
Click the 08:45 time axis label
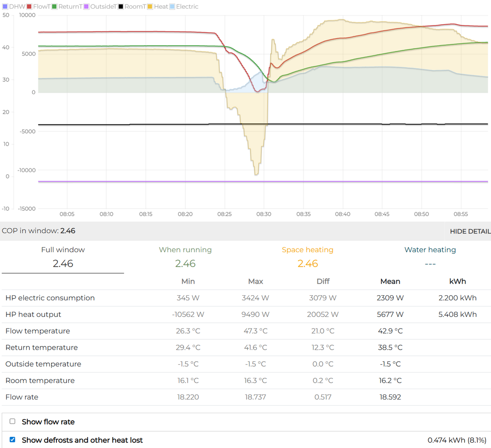[x=382, y=214]
